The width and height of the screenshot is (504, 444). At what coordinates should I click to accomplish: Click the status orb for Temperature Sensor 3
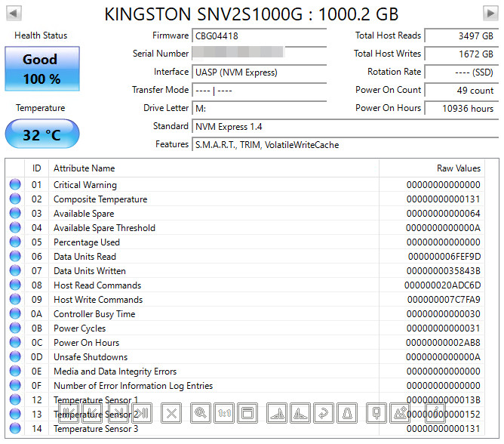(15, 428)
